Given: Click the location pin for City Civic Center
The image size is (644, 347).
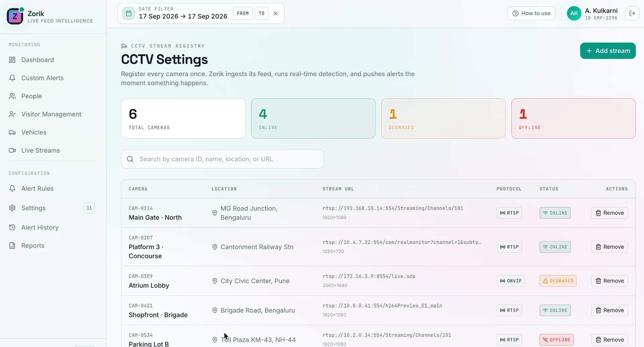Looking at the screenshot, I should click(x=215, y=281).
